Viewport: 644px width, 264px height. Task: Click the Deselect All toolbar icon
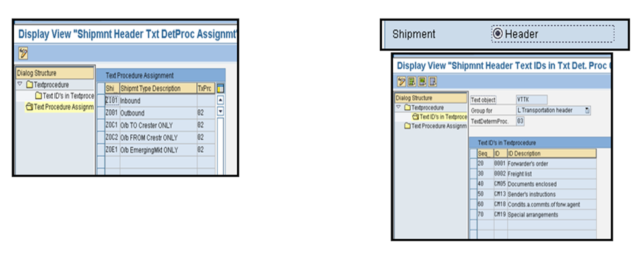click(x=433, y=81)
